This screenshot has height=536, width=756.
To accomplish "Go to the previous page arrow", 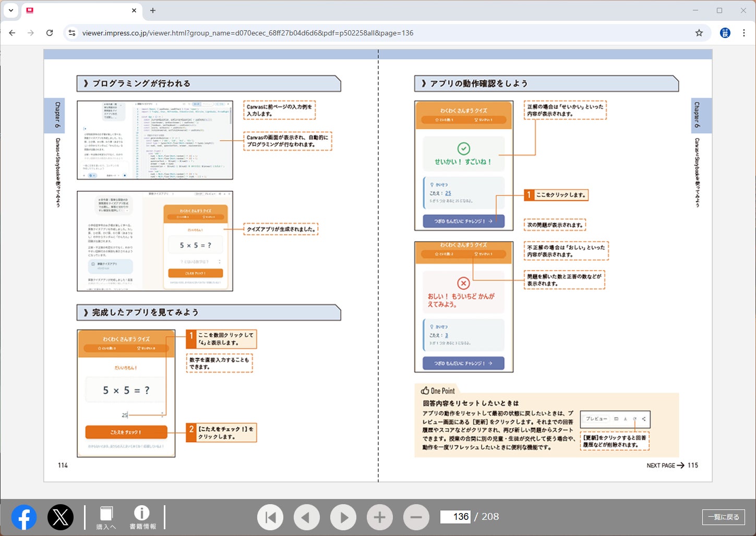I will (x=307, y=517).
